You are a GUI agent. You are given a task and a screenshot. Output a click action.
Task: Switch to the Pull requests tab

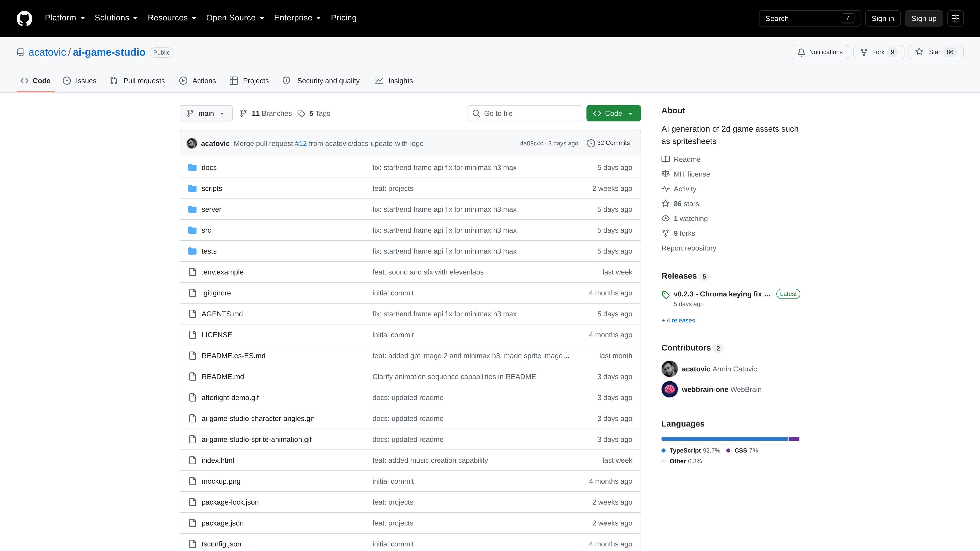(137, 81)
